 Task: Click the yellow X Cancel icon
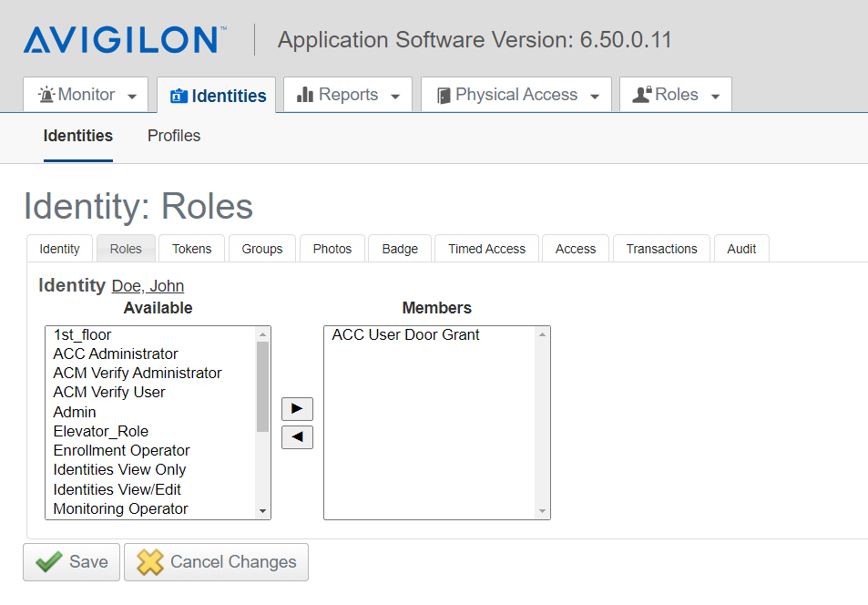(150, 562)
